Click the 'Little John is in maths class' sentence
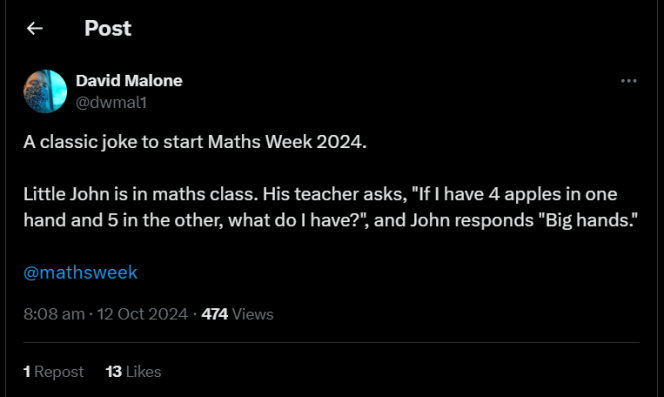This screenshot has height=397, width=664. coord(140,194)
